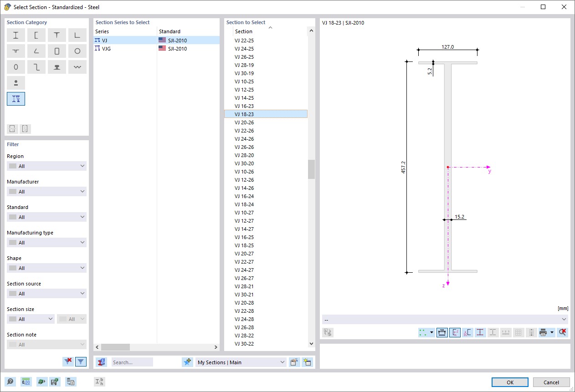The image size is (575, 392).
Task: Pick the circular hollow section category icon
Action: [77, 51]
